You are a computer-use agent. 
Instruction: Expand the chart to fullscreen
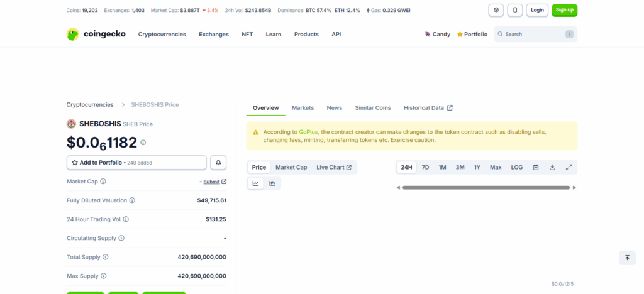(569, 167)
